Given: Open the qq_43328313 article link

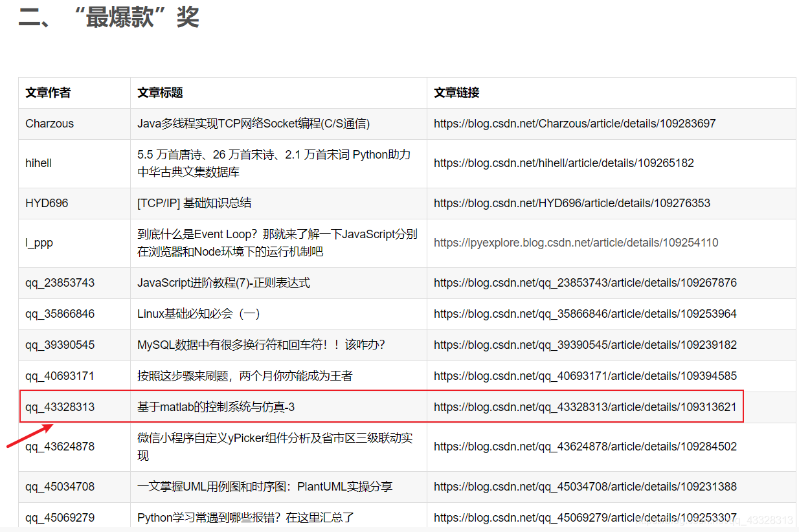Looking at the screenshot, I should click(585, 407).
